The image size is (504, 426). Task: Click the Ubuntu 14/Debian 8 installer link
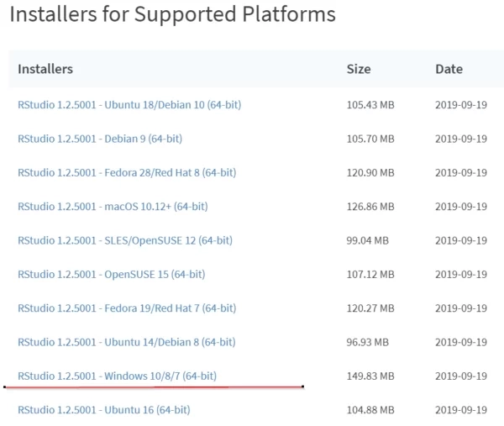(x=126, y=341)
